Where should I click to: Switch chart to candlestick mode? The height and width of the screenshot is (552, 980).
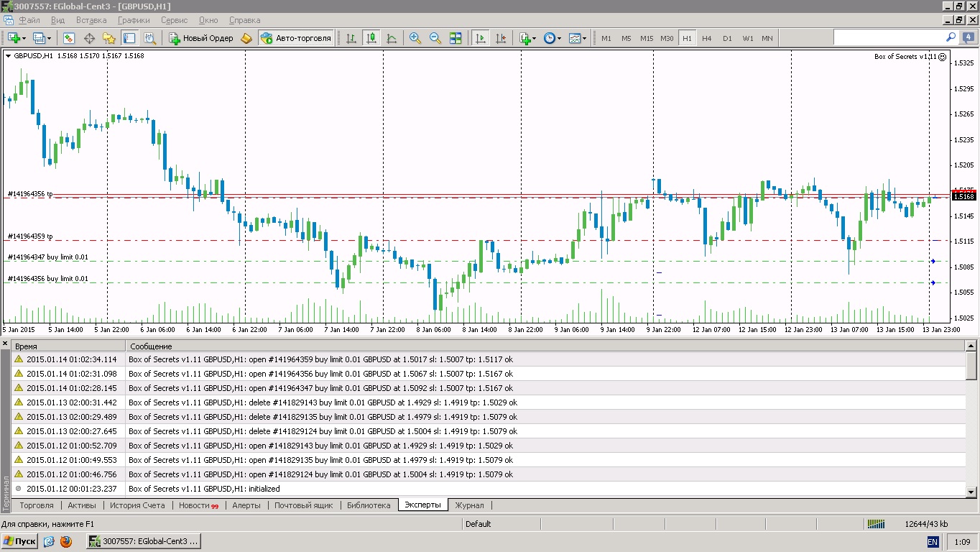371,38
